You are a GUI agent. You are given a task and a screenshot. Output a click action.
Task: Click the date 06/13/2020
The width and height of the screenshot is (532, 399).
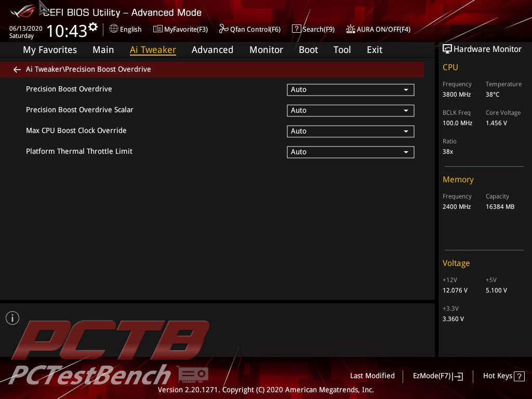26,29
